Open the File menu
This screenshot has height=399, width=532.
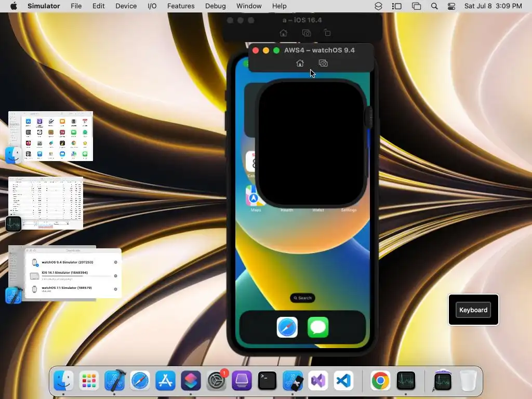[x=76, y=6]
